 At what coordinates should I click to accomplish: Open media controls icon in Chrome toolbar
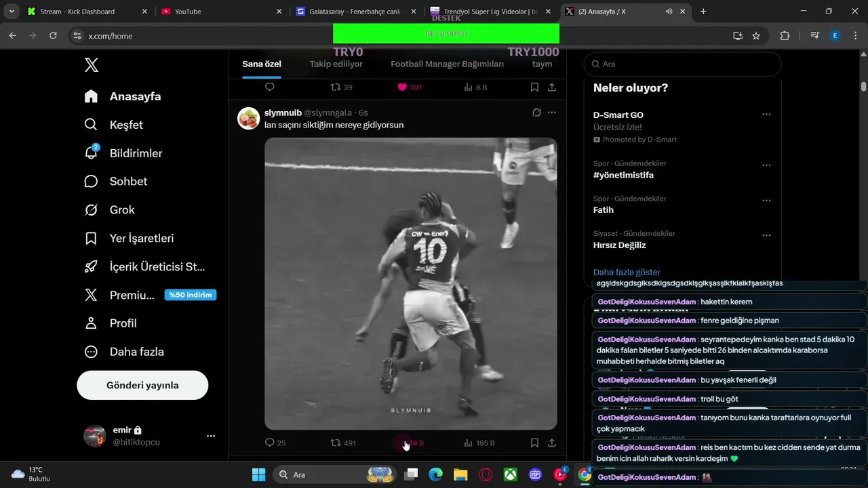[815, 36]
